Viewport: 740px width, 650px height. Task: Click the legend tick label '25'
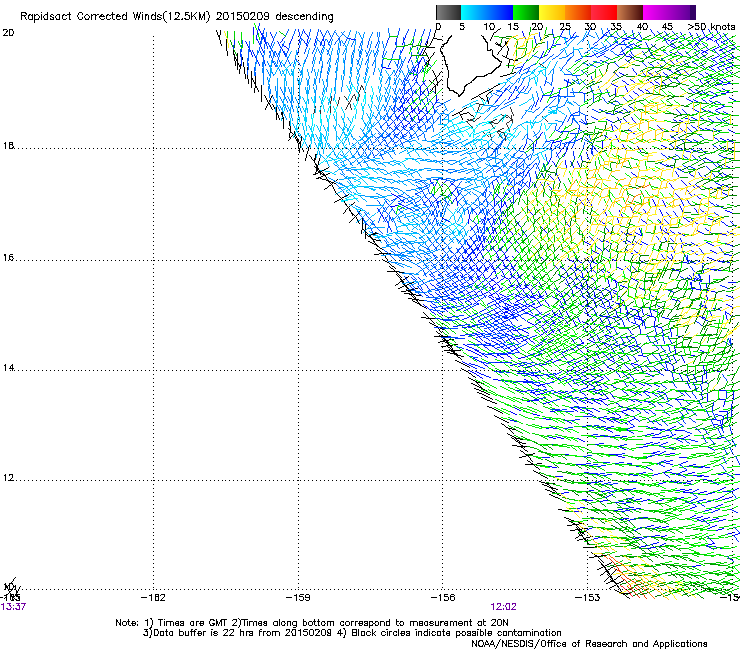pyautogui.click(x=565, y=27)
